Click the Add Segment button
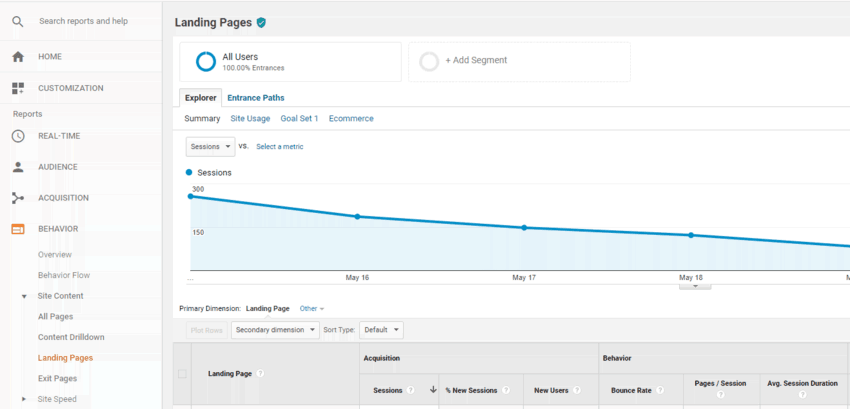 (519, 61)
